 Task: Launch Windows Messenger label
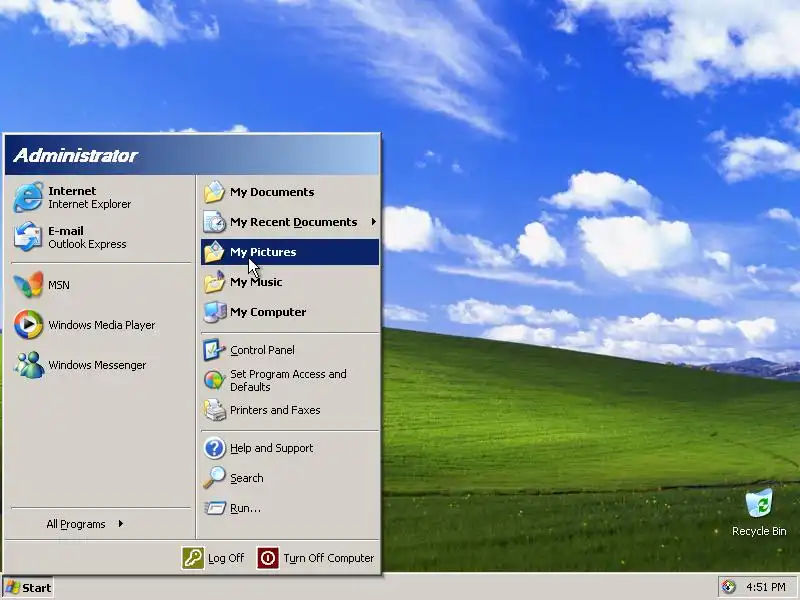point(97,365)
